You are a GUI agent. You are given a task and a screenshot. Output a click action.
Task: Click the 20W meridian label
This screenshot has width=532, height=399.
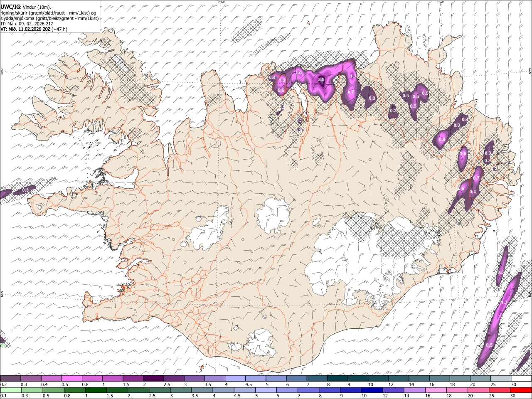tap(221, 2)
